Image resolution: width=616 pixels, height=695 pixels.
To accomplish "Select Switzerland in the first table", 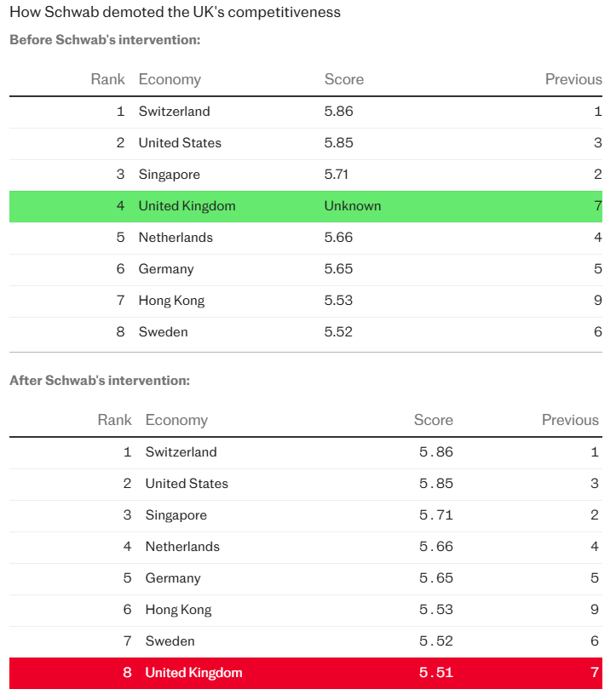I will point(174,112).
